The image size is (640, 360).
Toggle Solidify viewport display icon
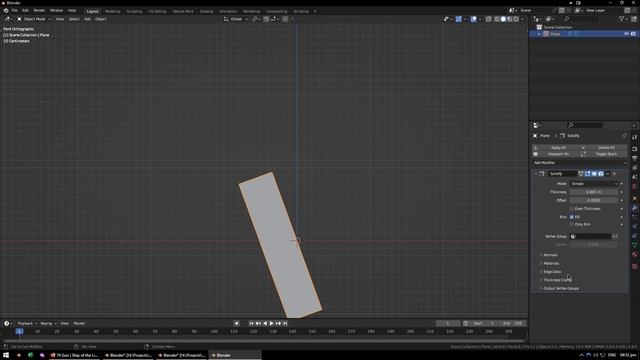pyautogui.click(x=594, y=174)
